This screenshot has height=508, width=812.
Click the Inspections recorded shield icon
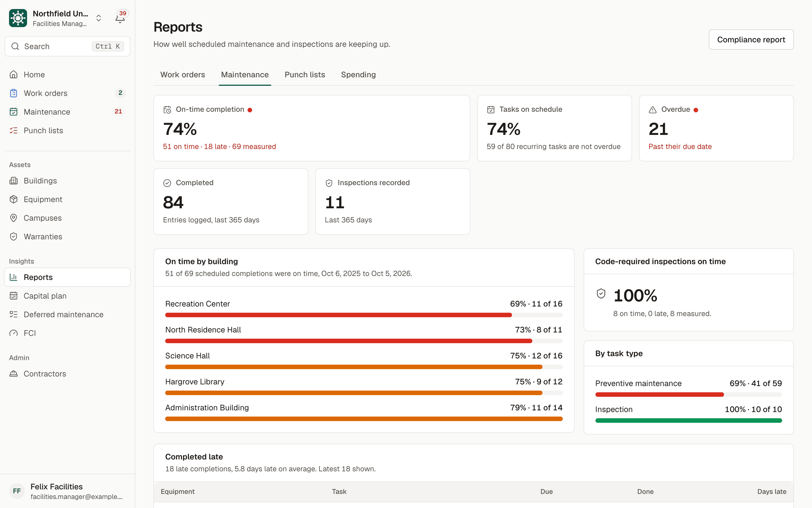[329, 183]
